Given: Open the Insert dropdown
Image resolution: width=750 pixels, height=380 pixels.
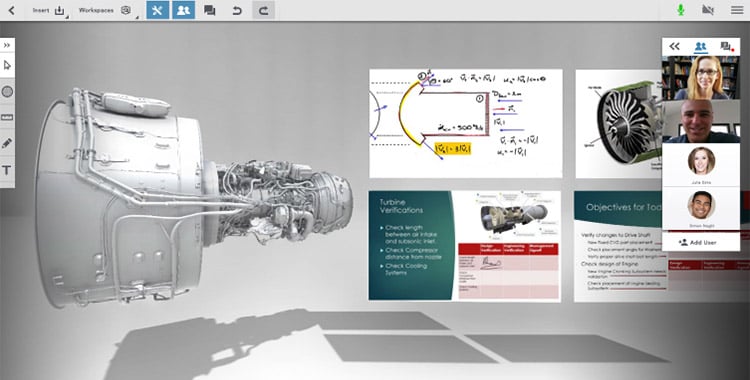Looking at the screenshot, I should point(48,11).
